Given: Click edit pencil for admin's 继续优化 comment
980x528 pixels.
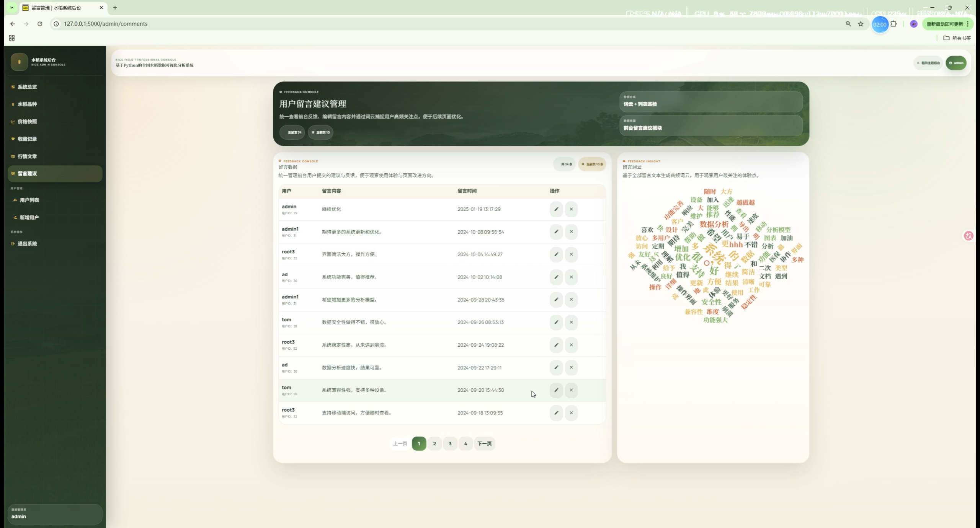Looking at the screenshot, I should (x=556, y=209).
